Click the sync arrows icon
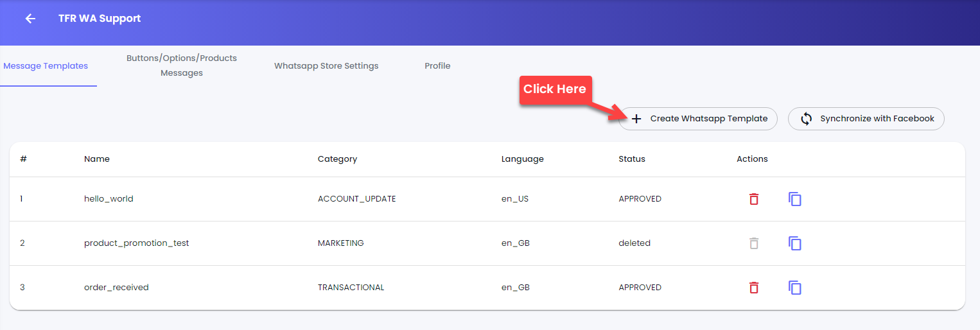Image resolution: width=980 pixels, height=330 pixels. [806, 119]
